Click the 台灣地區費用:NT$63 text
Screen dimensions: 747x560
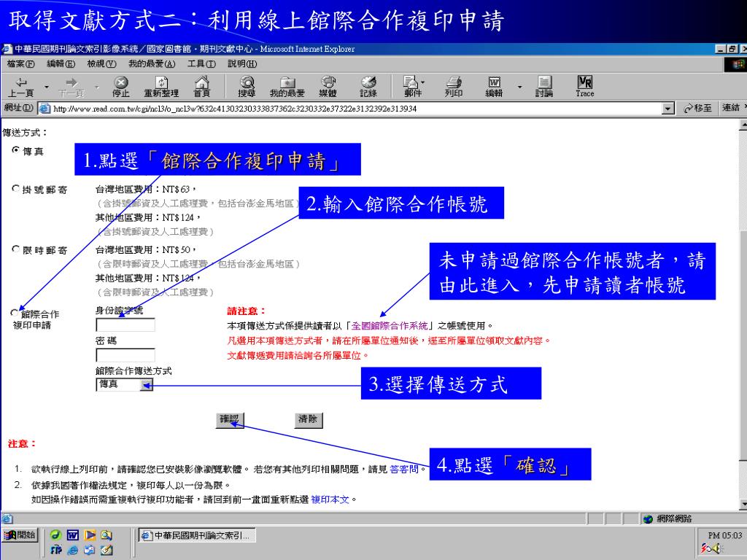point(145,189)
